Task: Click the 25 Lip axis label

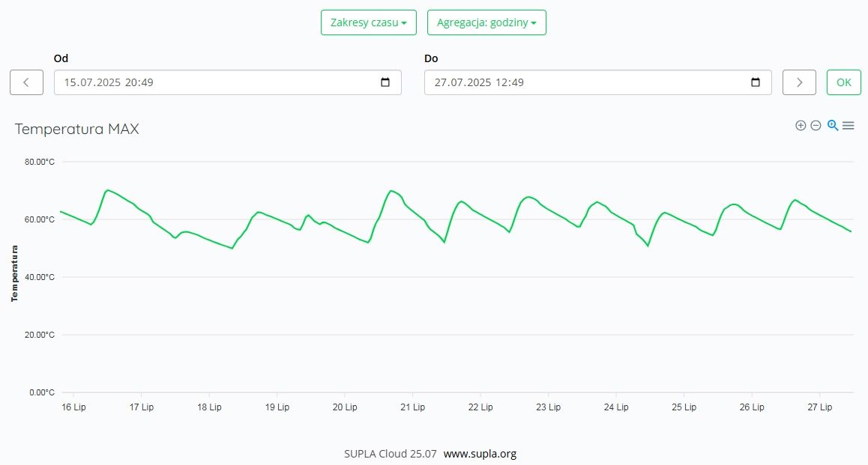Action: (684, 407)
